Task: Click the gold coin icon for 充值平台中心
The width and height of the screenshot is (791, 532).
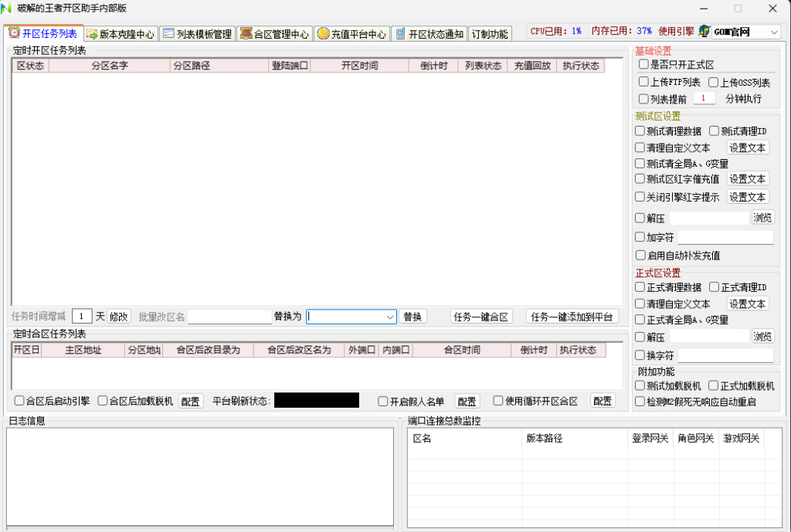Action: (x=323, y=34)
